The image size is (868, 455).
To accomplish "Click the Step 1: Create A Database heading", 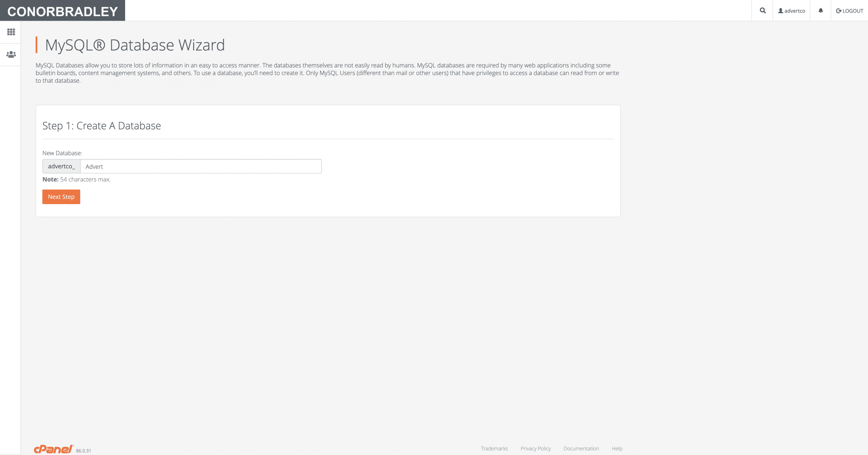I will (x=101, y=126).
